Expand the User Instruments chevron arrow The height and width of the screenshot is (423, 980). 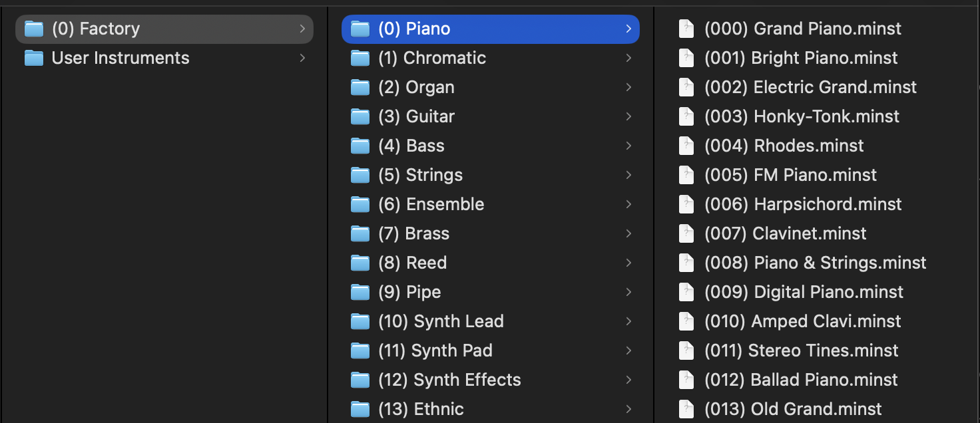(x=302, y=59)
